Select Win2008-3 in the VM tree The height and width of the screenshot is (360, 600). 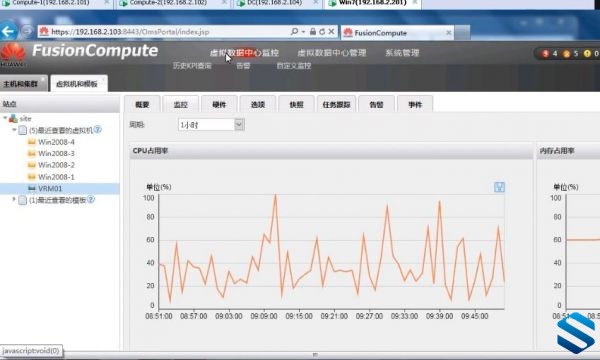pos(56,153)
